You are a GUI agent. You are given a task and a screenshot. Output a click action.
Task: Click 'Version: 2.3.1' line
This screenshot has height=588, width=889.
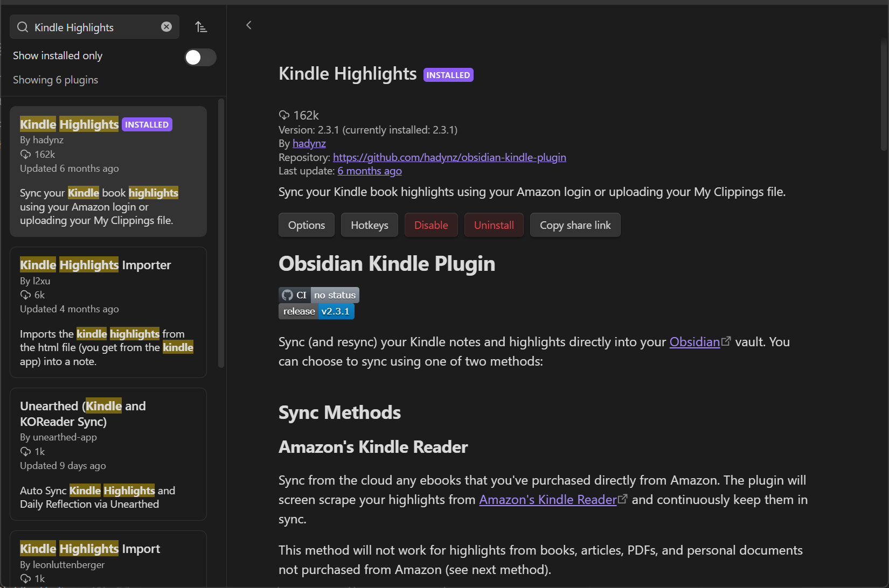coord(368,130)
